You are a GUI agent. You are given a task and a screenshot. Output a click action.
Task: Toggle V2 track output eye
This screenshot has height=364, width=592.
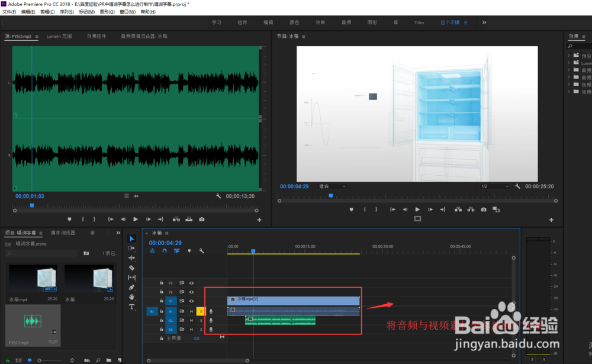pyautogui.click(x=191, y=292)
